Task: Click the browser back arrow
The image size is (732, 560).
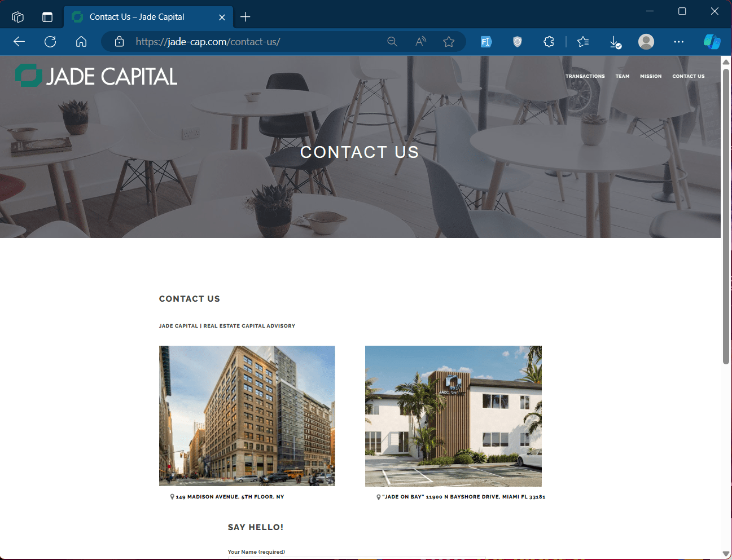Action: click(x=19, y=42)
